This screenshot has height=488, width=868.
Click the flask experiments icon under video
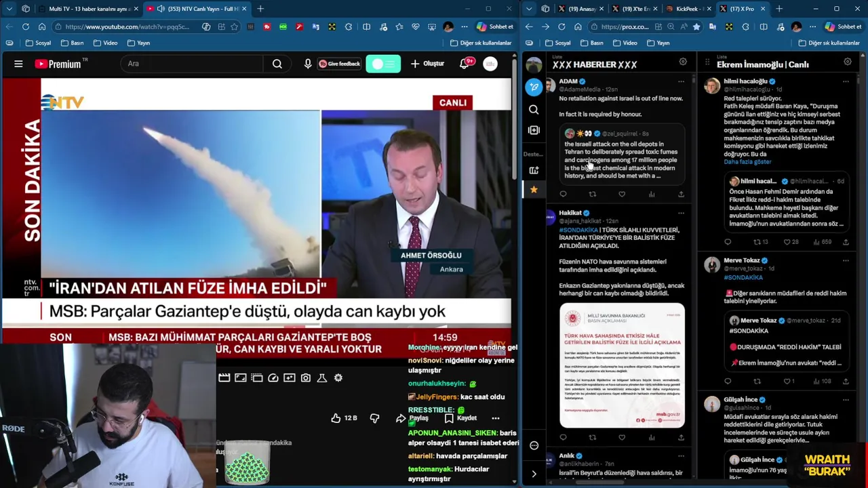[x=322, y=378]
